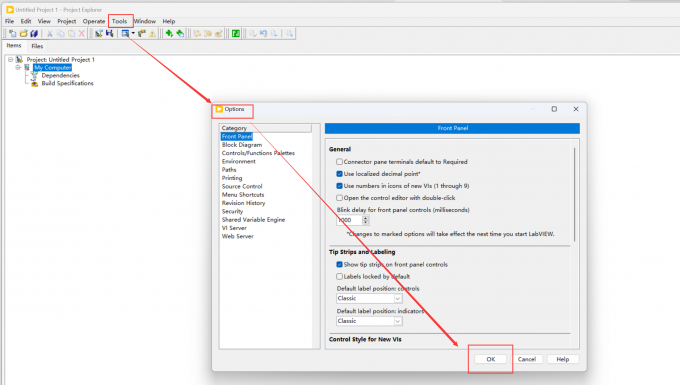Click icon left of blue floppy disk

[99, 33]
